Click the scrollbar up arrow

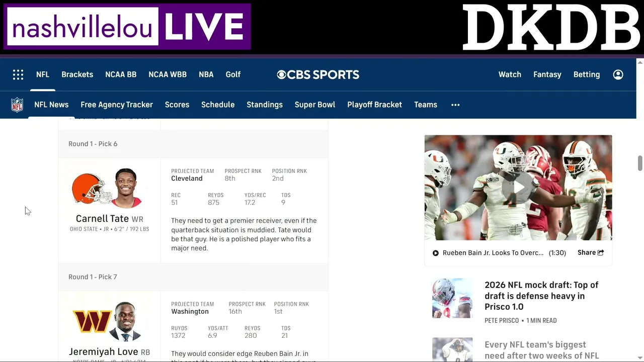[640, 62]
